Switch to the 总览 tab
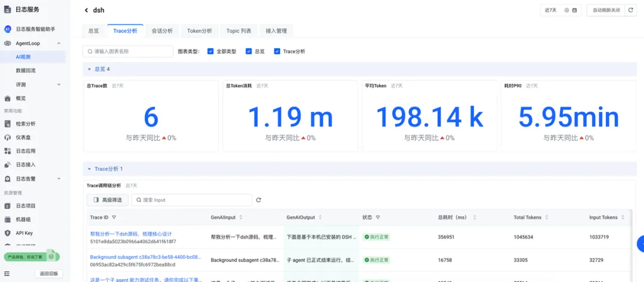The height and width of the screenshot is (282, 644). [94, 31]
